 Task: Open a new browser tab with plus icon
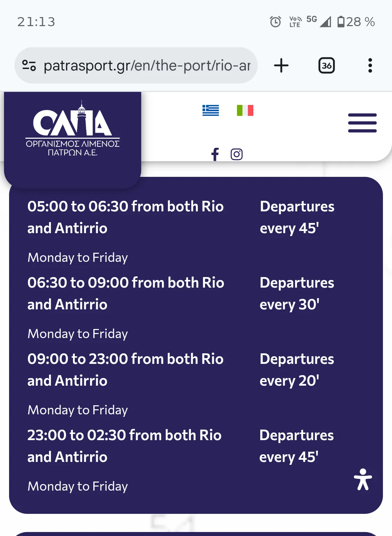click(x=281, y=66)
